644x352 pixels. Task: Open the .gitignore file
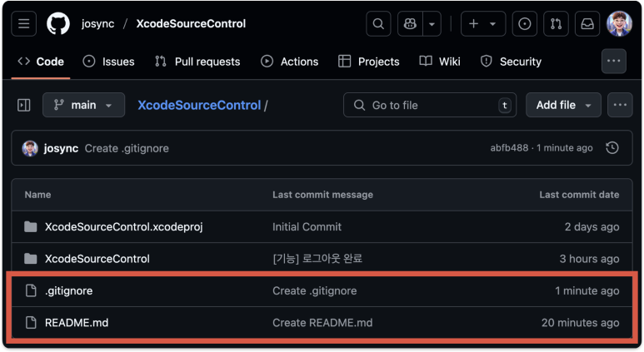[68, 291]
